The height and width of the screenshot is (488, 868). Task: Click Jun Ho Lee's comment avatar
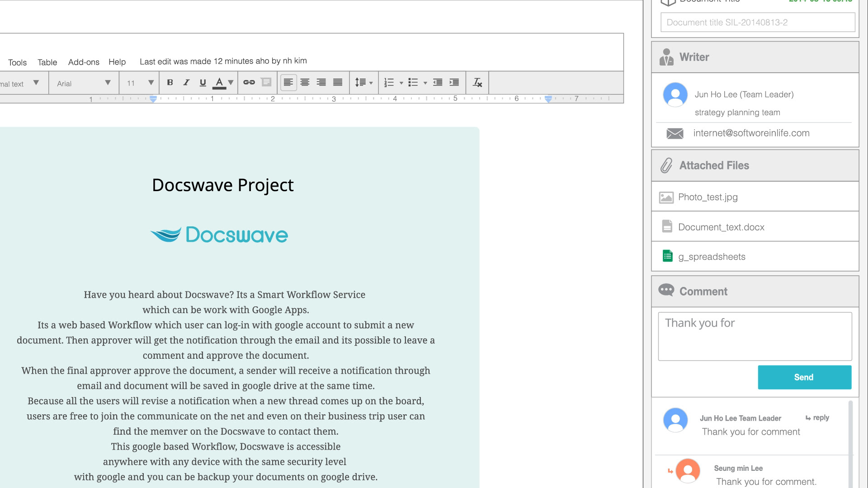click(x=675, y=420)
